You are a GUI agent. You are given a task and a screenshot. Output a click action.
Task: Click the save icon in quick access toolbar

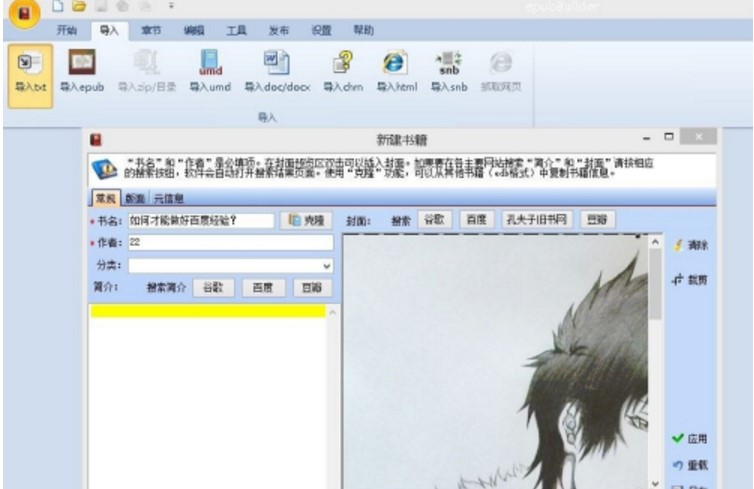101,6
